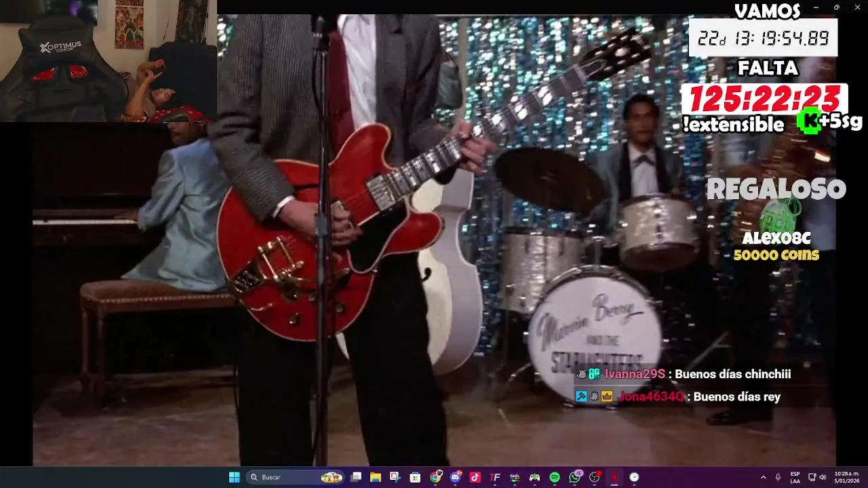The height and width of the screenshot is (488, 868).
Task: Click the chat message "Buenos días rey"
Action: point(737,397)
